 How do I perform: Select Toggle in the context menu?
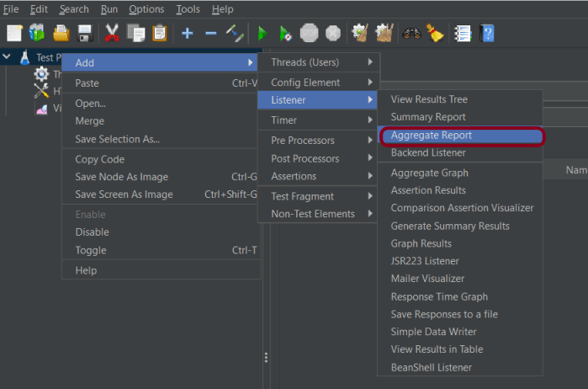[91, 250]
